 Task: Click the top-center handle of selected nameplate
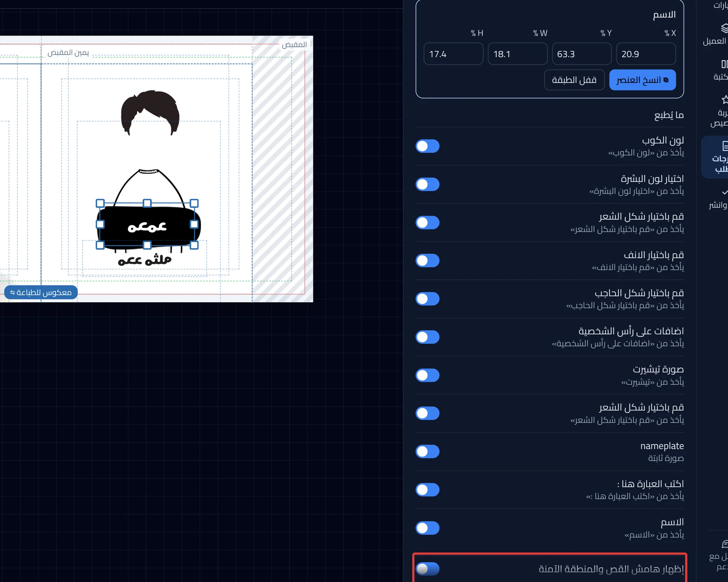tap(147, 203)
